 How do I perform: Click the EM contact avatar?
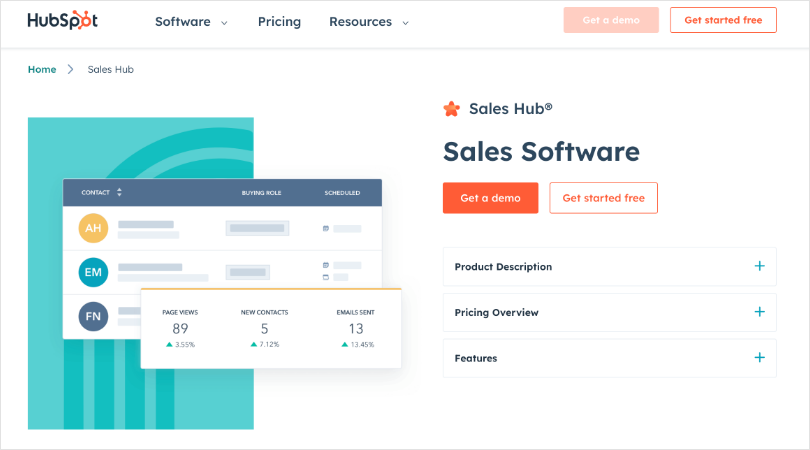point(94,272)
